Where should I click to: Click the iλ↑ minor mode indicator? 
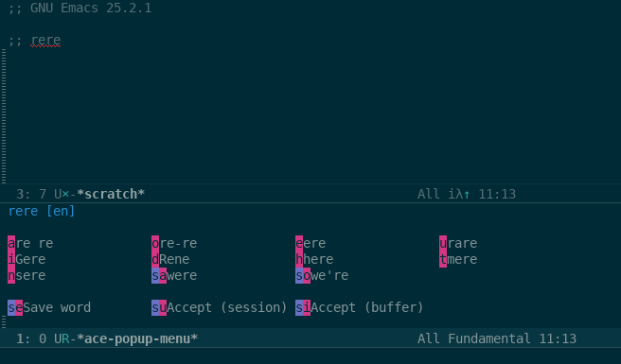459,194
